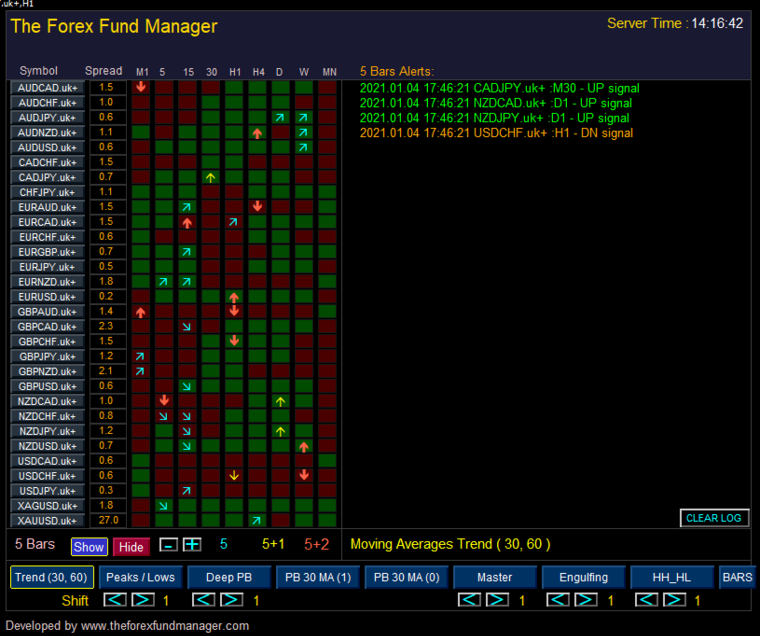Screen dimensions: 760x636
Task: Click the USDCHF H1 DN signal alert entry
Action: click(x=496, y=133)
